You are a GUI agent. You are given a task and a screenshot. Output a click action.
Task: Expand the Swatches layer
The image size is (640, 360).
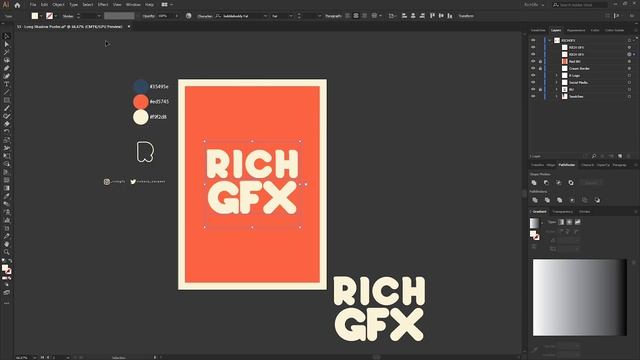[556, 96]
